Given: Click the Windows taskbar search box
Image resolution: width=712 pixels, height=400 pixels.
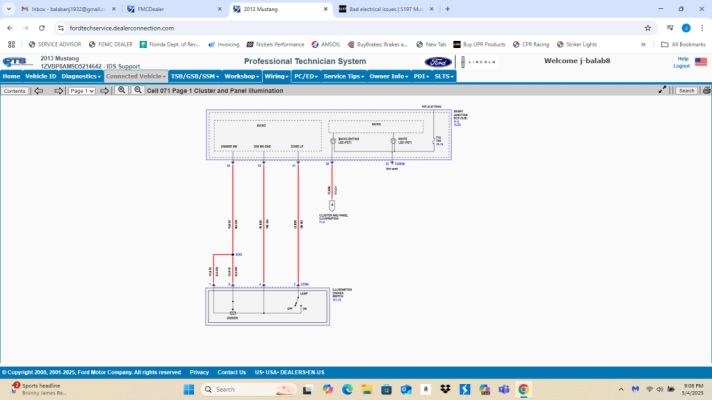Looking at the screenshot, I should 248,390.
